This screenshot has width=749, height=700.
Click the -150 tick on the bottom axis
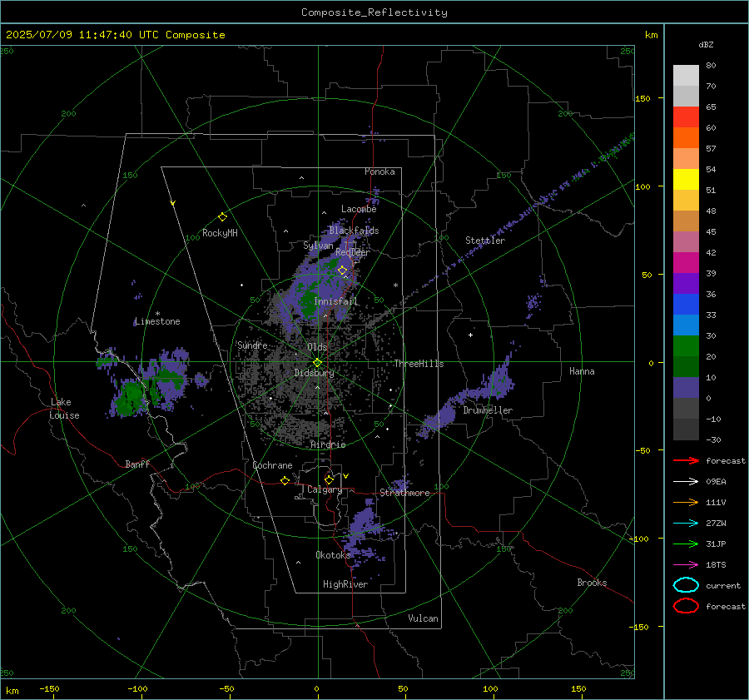pos(49,688)
